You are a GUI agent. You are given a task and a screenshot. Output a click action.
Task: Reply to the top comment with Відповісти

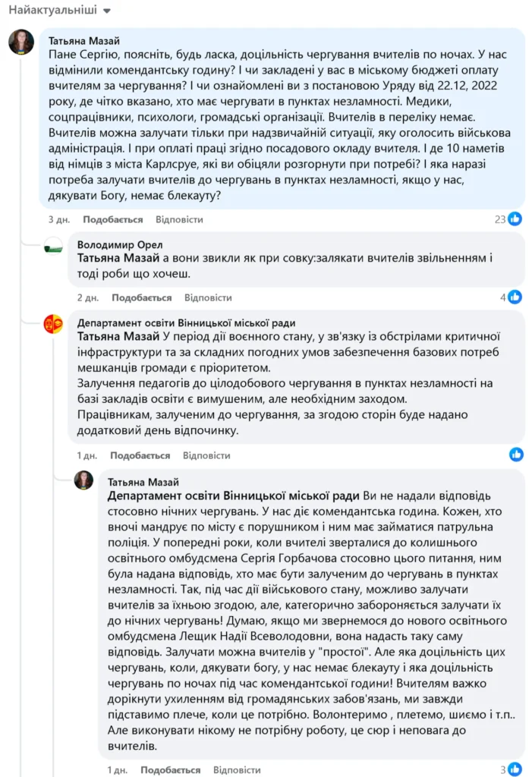click(x=179, y=219)
